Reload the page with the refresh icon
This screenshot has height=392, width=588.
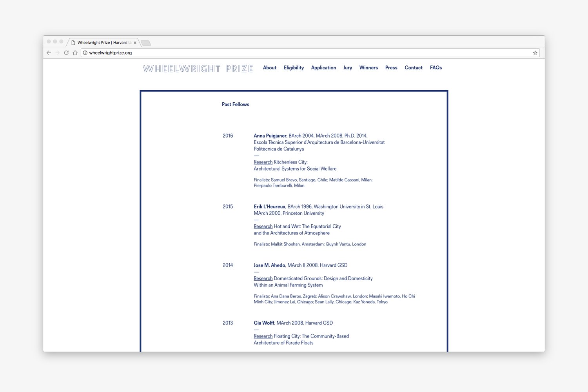pos(66,53)
